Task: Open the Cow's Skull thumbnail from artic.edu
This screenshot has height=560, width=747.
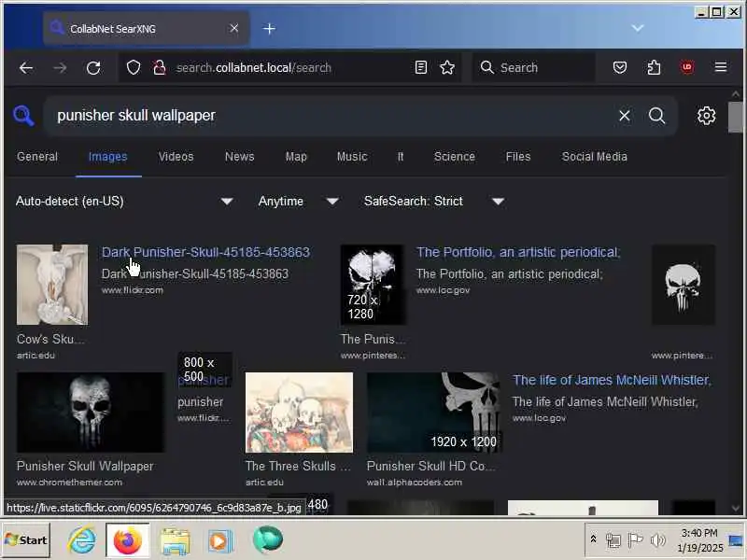Action: 52,285
